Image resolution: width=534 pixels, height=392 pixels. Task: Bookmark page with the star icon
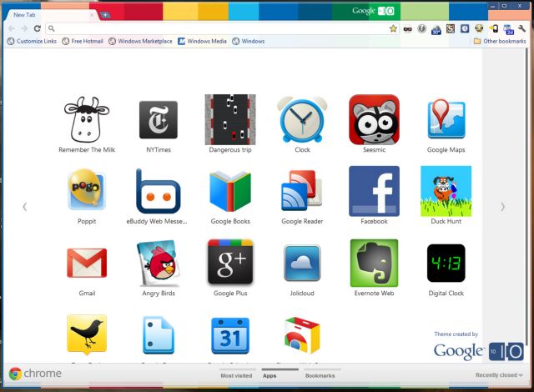pyautogui.click(x=393, y=28)
